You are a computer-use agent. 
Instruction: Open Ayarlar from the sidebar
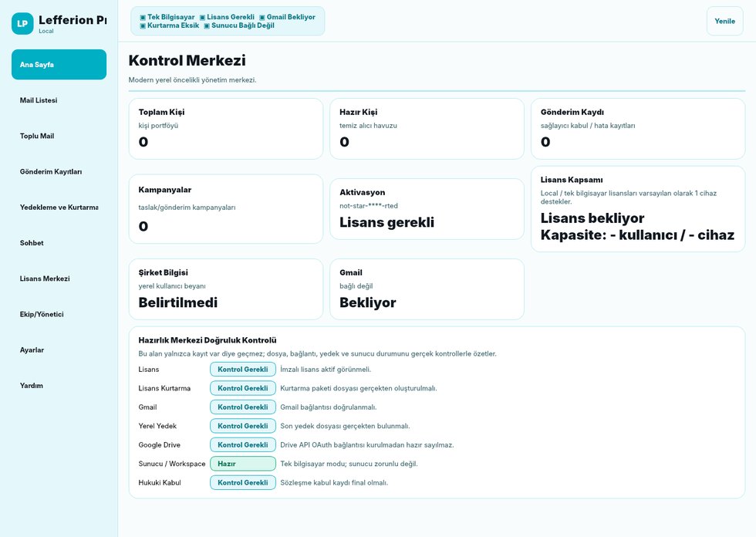tap(59, 350)
